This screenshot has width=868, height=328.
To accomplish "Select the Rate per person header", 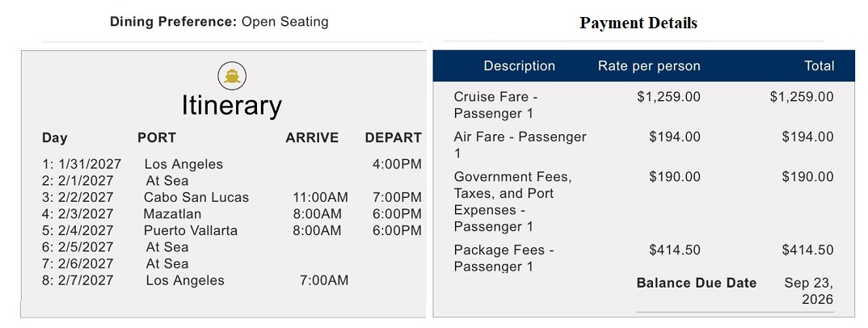I will pyautogui.click(x=649, y=66).
